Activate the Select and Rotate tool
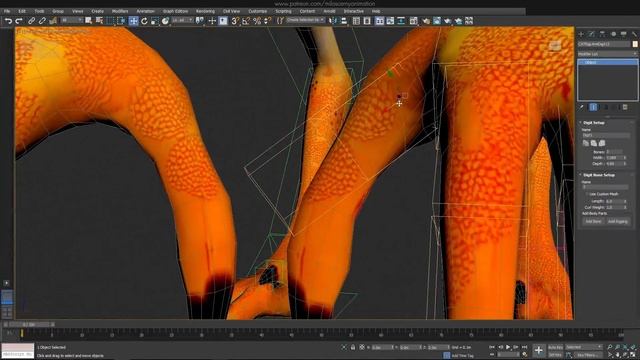This screenshot has height=360, width=640. point(144,20)
